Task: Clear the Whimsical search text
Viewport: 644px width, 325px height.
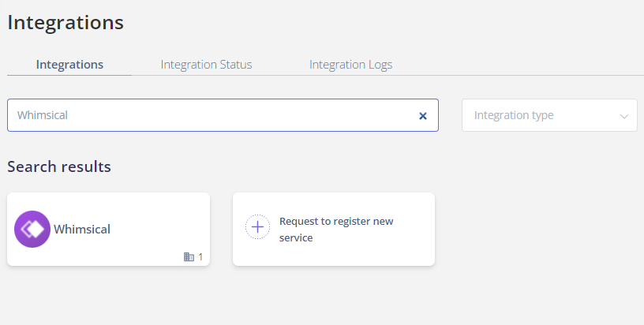Action: pos(423,116)
